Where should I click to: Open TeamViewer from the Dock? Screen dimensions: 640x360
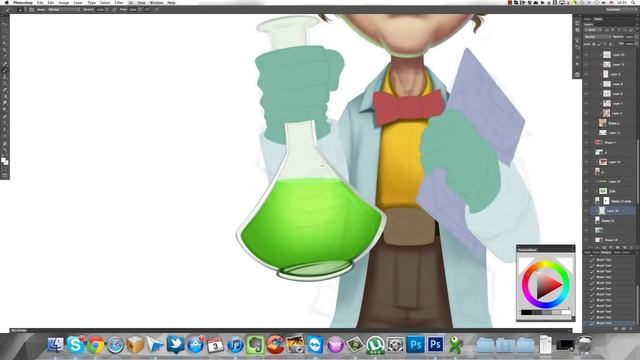[x=315, y=345]
